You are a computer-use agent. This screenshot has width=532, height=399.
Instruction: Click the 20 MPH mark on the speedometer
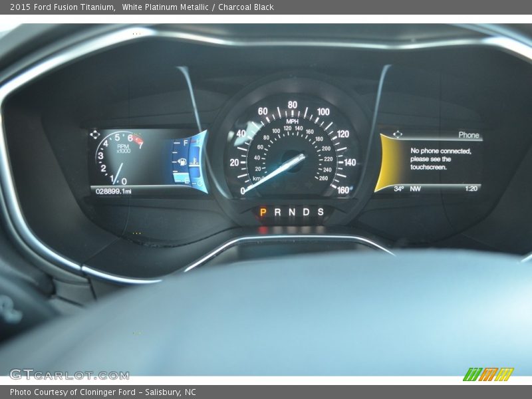click(234, 162)
